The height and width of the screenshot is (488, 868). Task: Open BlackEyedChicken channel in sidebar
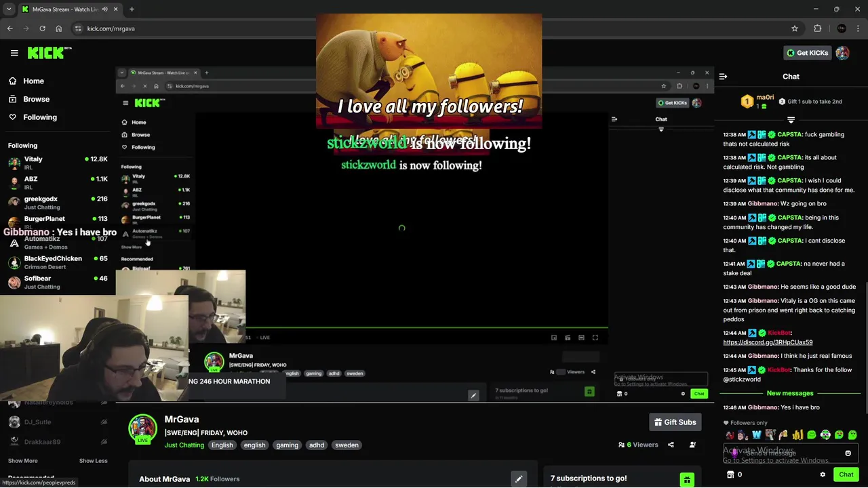[x=58, y=262]
